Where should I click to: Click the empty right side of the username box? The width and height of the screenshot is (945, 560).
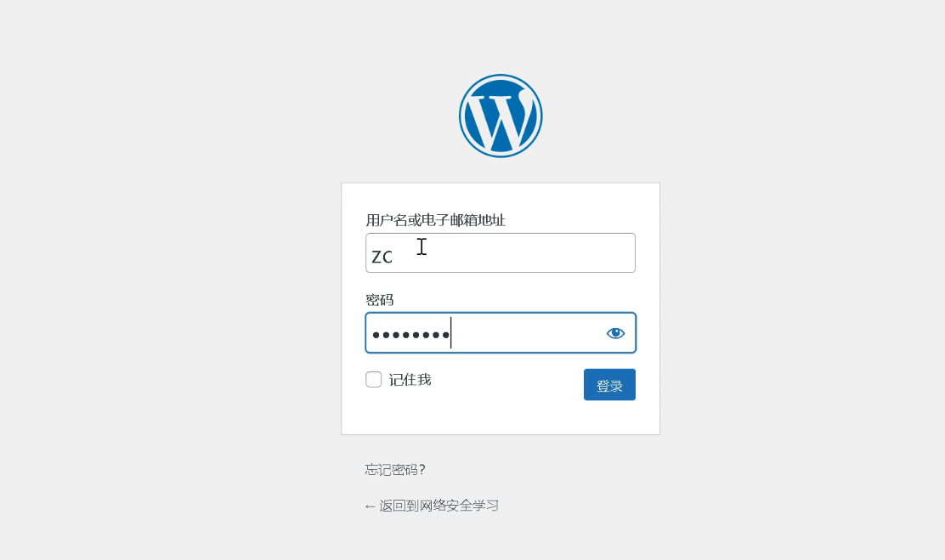542,252
